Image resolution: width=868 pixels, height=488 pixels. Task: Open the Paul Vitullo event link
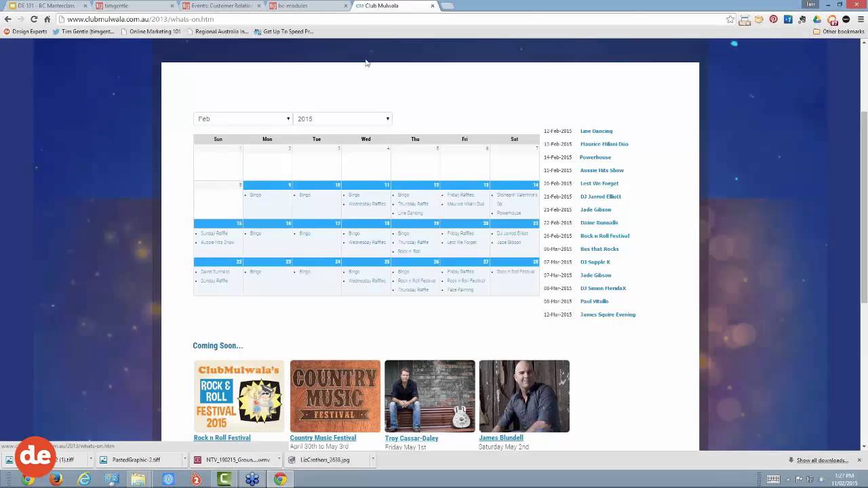(594, 301)
